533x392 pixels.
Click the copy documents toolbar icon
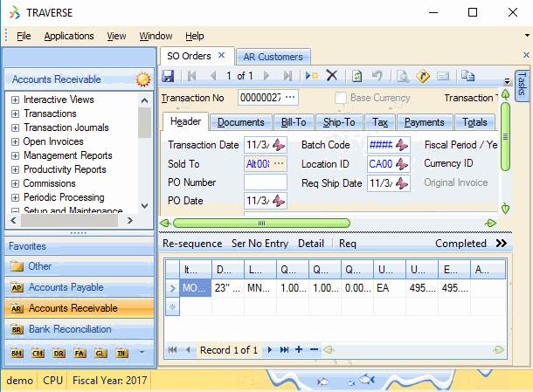[467, 76]
